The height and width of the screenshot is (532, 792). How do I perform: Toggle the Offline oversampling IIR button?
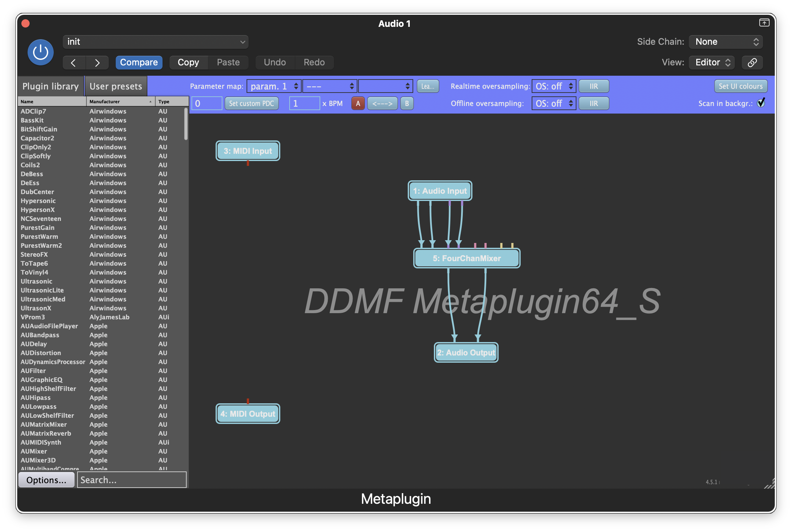pyautogui.click(x=594, y=104)
